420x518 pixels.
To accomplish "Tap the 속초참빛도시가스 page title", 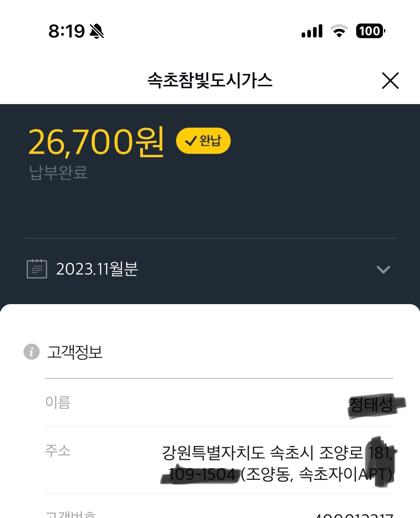I will (x=210, y=80).
